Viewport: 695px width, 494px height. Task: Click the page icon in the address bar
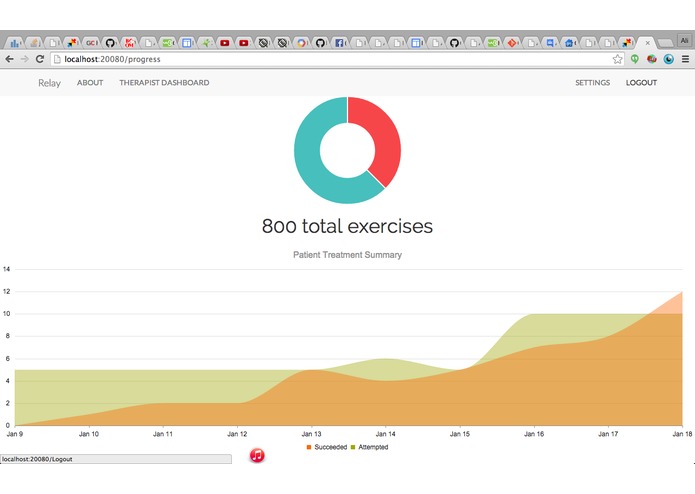point(57,59)
